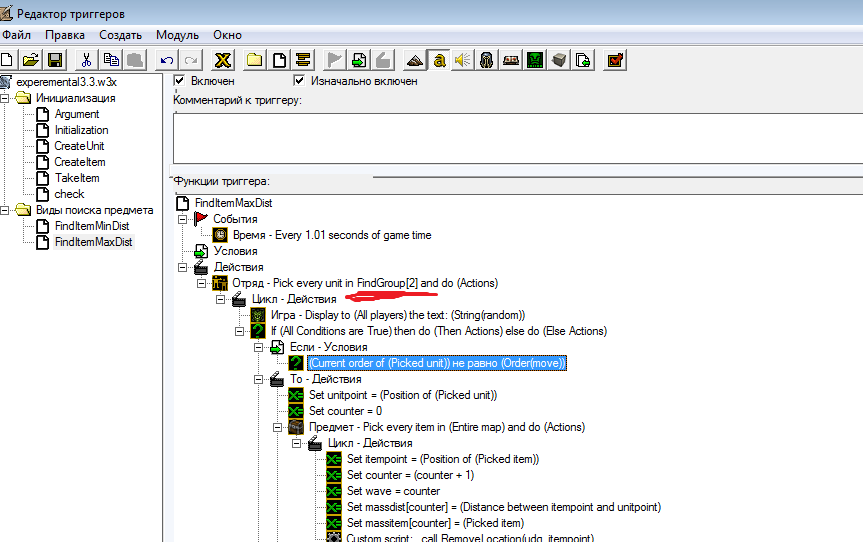Cut selection with scissors icon

point(86,60)
